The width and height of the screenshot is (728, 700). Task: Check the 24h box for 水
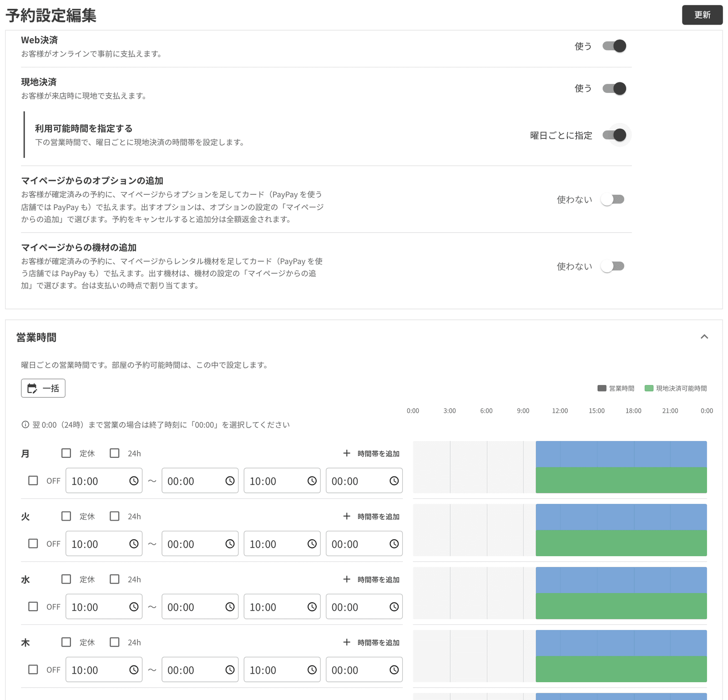click(115, 579)
